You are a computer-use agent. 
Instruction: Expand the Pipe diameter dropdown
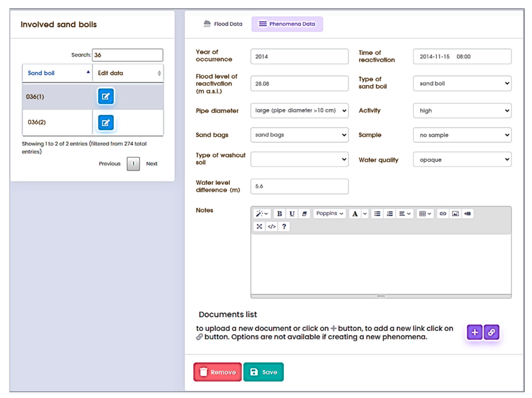point(299,111)
